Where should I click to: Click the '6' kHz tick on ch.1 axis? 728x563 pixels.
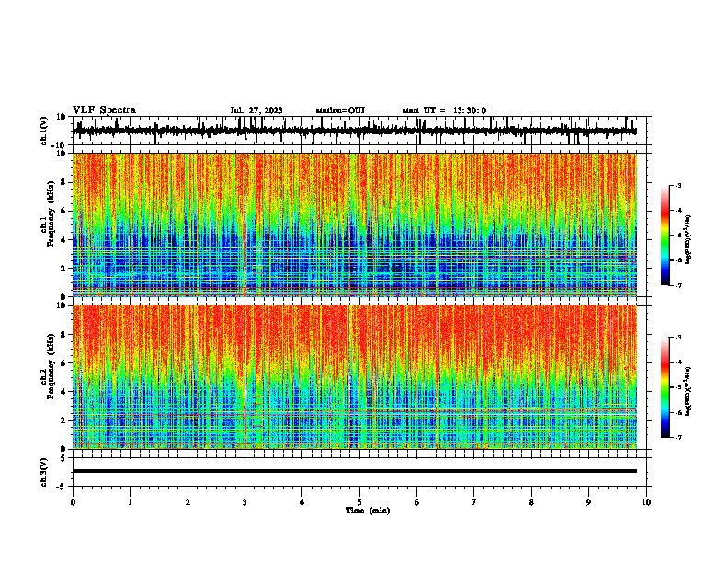click(x=64, y=211)
